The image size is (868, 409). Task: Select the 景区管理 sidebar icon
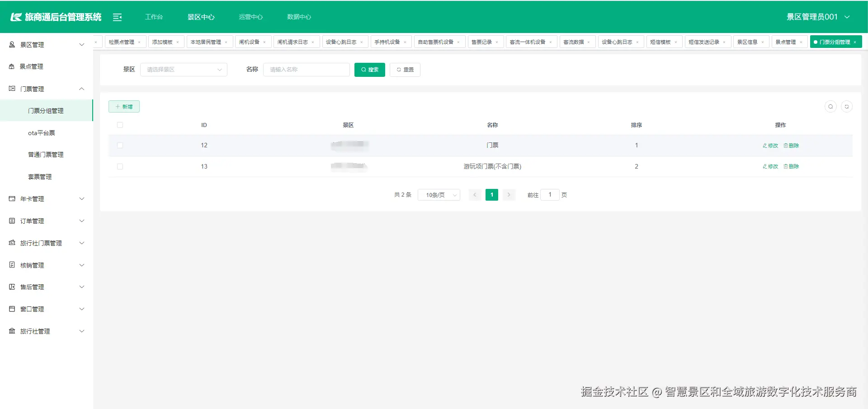coord(11,44)
